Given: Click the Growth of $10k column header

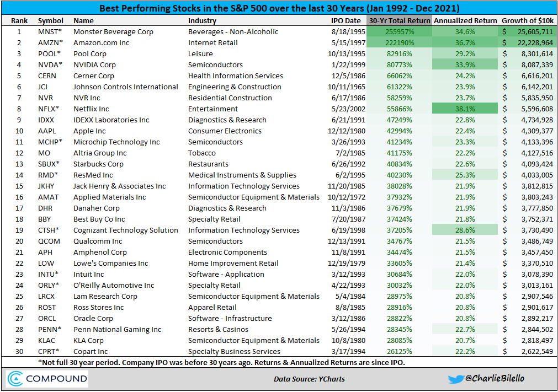Looking at the screenshot, I should pos(528,20).
